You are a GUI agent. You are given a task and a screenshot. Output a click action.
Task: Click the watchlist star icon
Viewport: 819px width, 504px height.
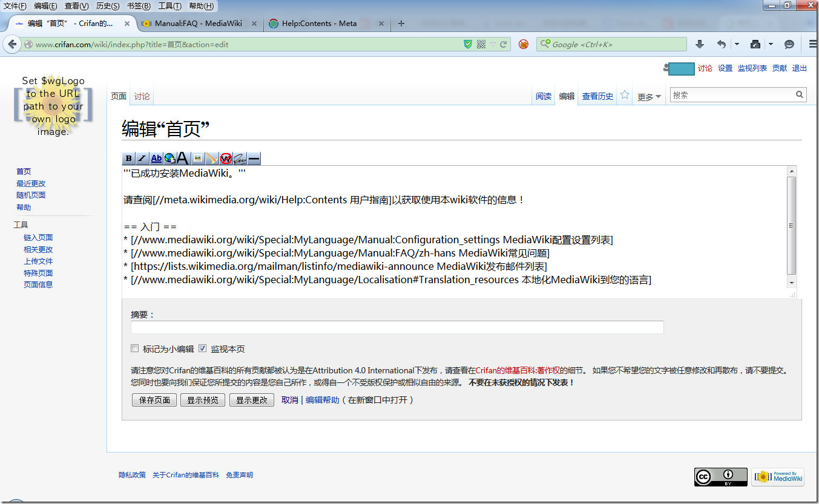pos(625,95)
